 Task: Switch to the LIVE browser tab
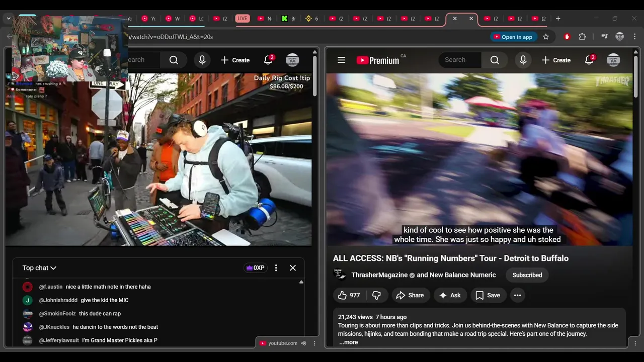[243, 19]
